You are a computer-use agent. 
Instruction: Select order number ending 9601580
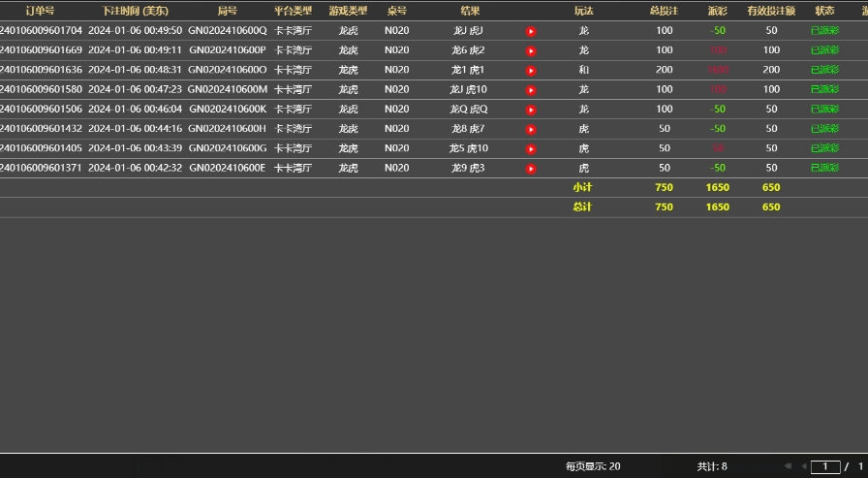coord(41,89)
